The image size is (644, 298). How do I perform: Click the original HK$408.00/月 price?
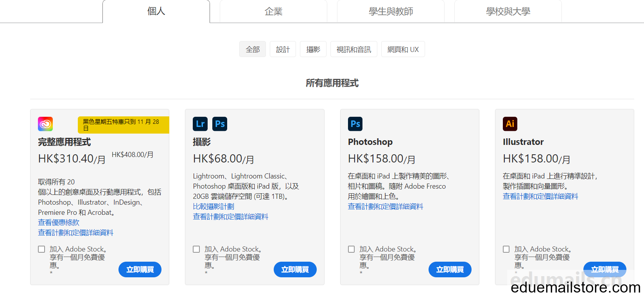[133, 155]
